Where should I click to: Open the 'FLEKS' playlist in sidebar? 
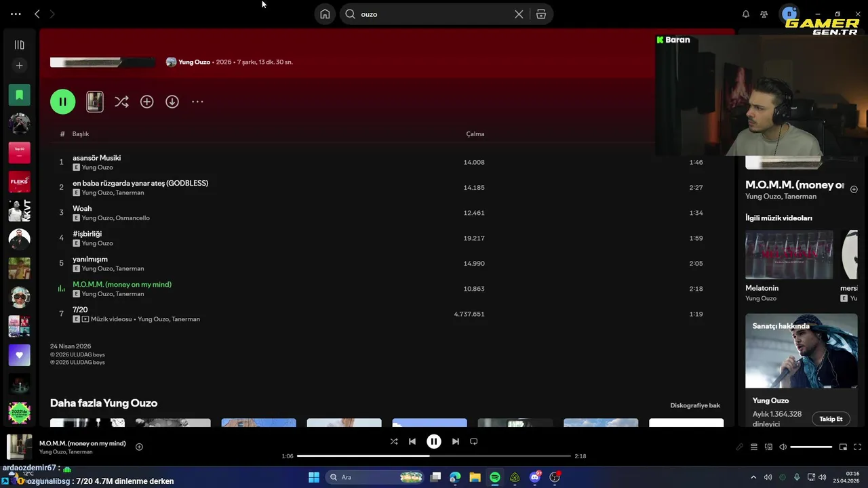(19, 182)
